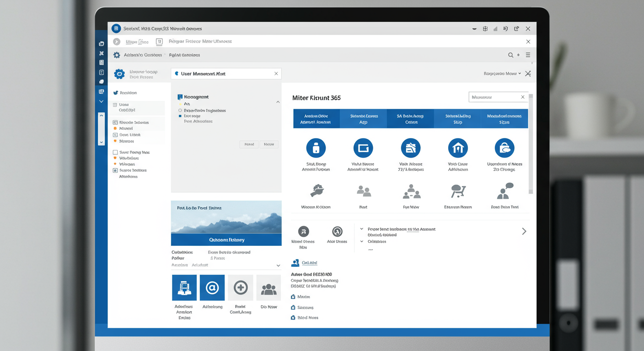Select the blue folder-with-tools circle icon

411,148
